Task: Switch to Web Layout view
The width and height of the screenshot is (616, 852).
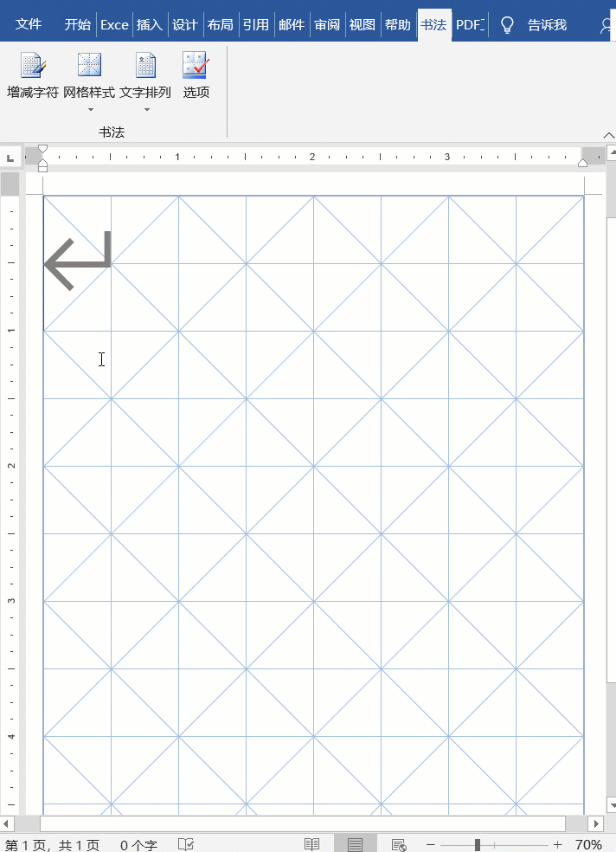Action: point(398,844)
